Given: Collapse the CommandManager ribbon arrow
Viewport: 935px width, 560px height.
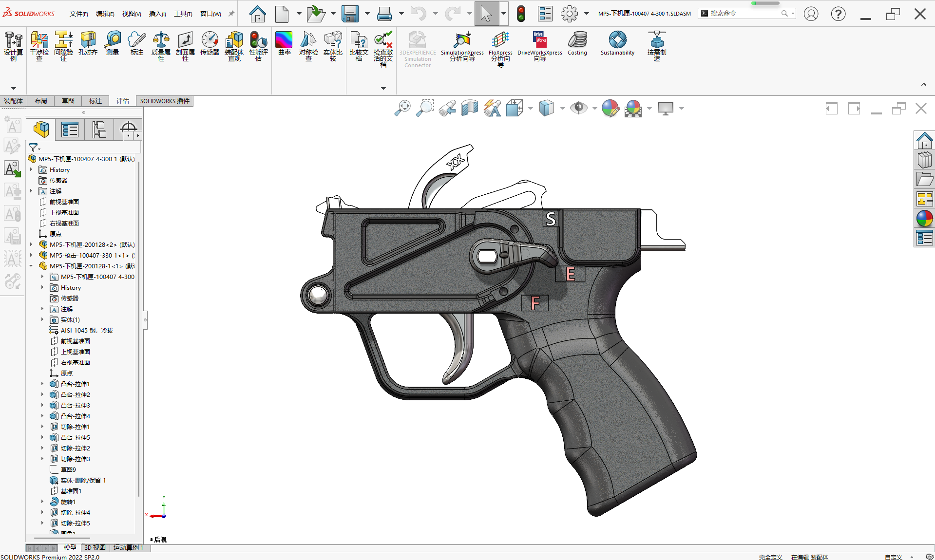Looking at the screenshot, I should [923, 85].
